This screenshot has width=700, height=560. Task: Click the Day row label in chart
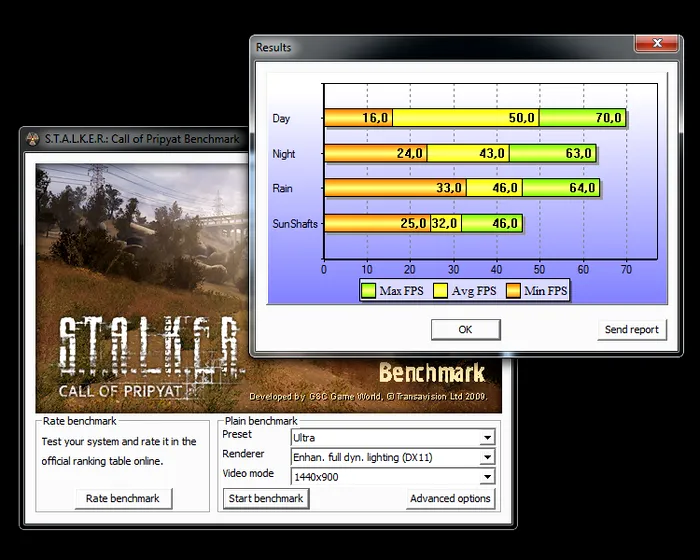coord(281,118)
